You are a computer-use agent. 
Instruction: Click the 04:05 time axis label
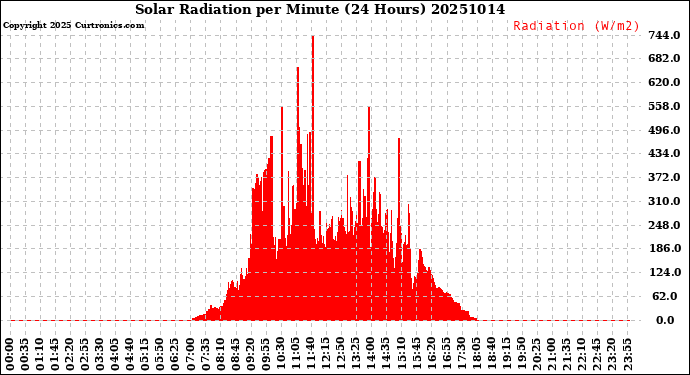(x=115, y=354)
